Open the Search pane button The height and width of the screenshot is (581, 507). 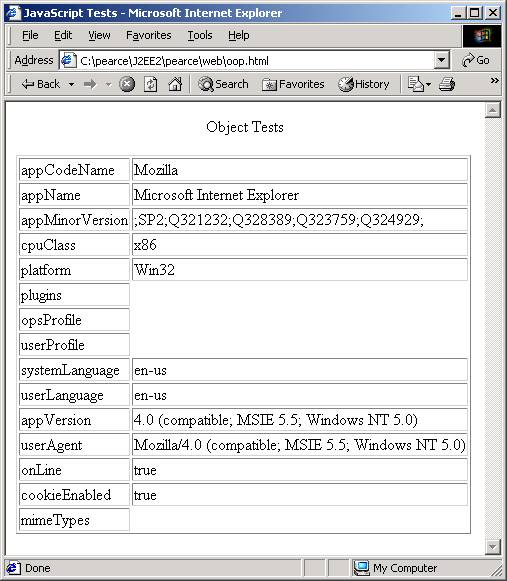[x=223, y=84]
